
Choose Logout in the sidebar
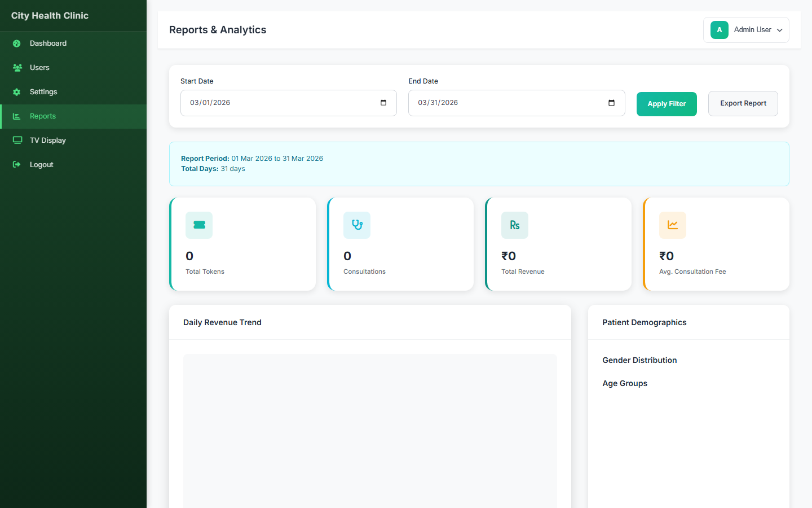pos(73,165)
